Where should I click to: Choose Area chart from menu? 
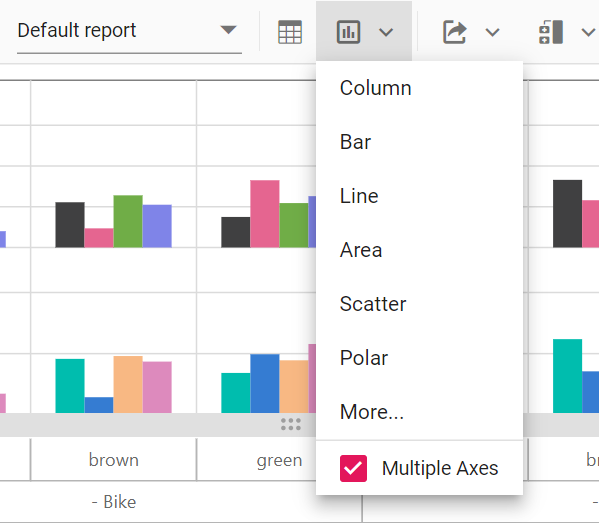click(x=419, y=250)
